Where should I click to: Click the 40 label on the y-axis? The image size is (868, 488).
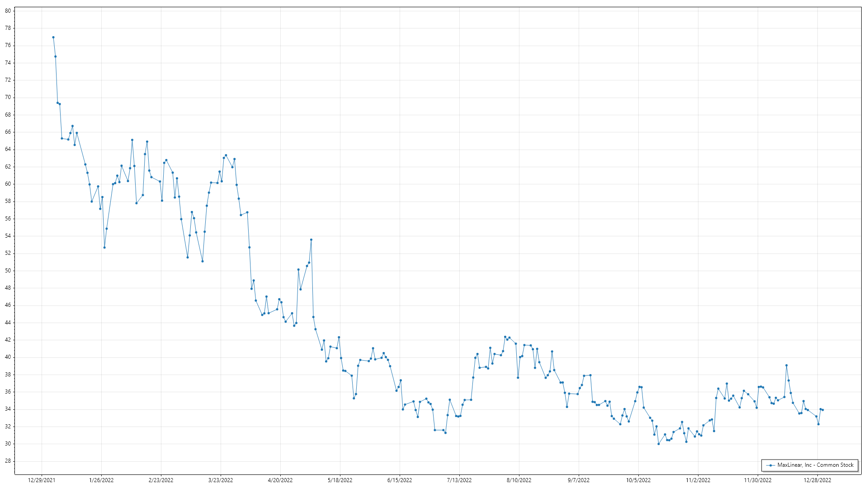click(x=8, y=357)
